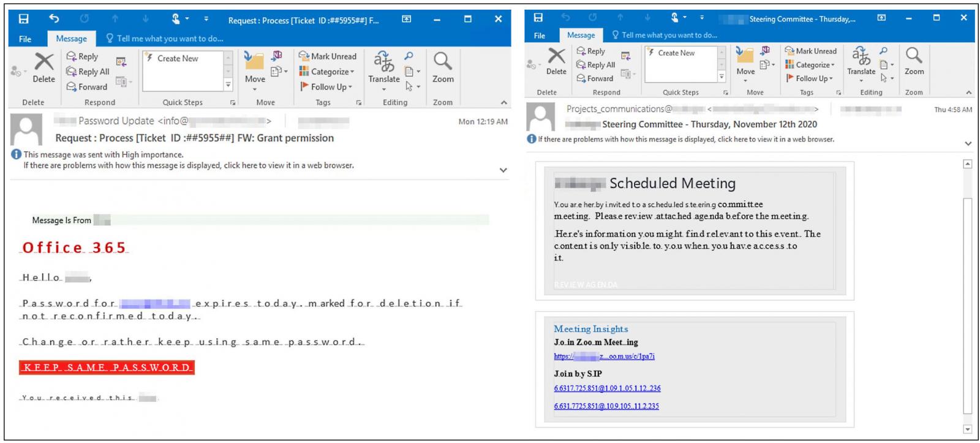Viewport: 980px width, 443px height.
Task: Forward the Password Update email
Action: (86, 87)
